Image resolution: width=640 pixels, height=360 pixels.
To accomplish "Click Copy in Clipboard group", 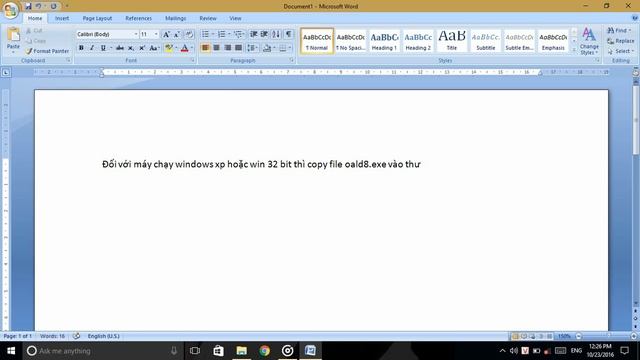I will point(36,41).
